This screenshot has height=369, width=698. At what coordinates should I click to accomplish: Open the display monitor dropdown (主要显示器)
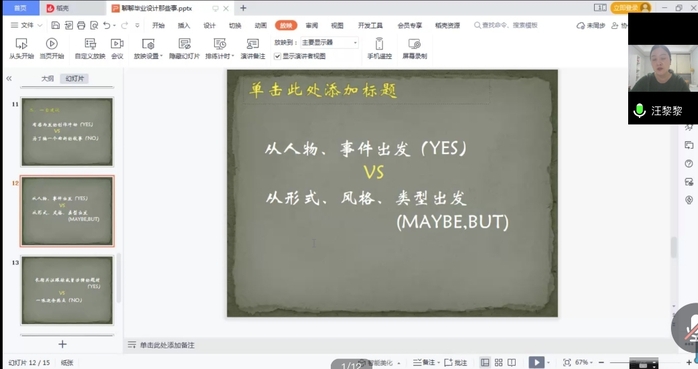[x=329, y=42]
